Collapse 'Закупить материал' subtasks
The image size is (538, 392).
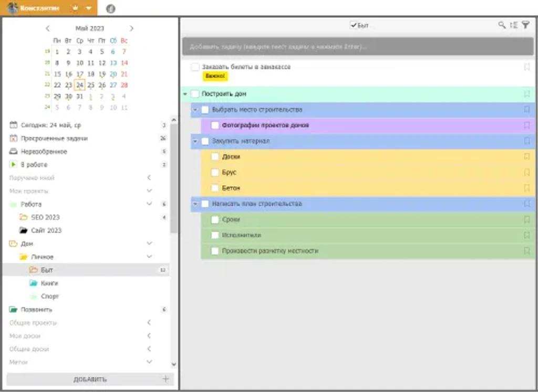[x=195, y=141]
